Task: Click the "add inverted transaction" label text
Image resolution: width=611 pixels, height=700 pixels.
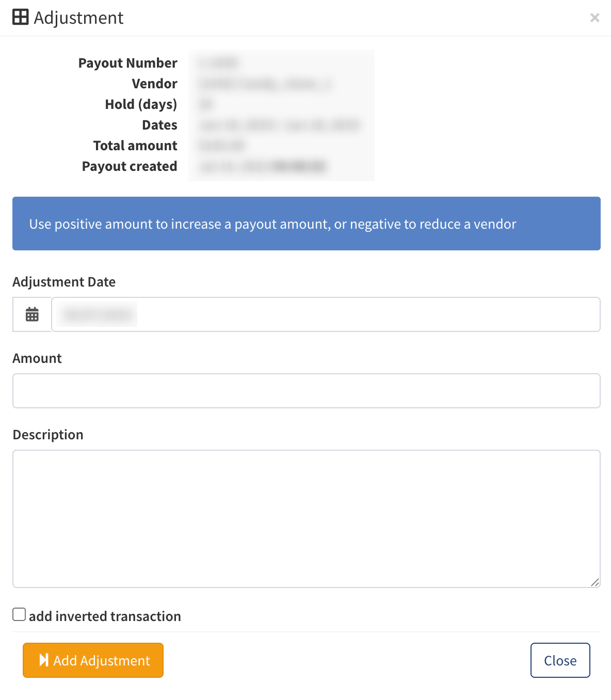Action: coord(105,616)
